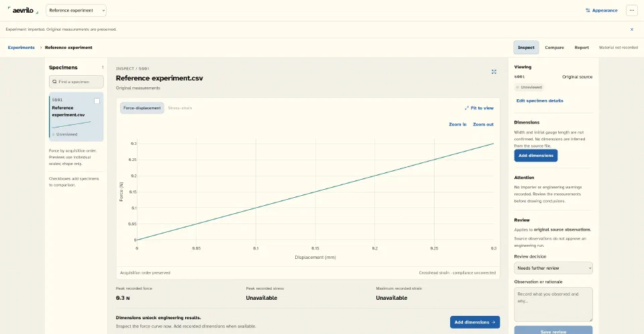The width and height of the screenshot is (644, 334).
Task: Select the Stress-strain chart tab
Action: coord(180,108)
